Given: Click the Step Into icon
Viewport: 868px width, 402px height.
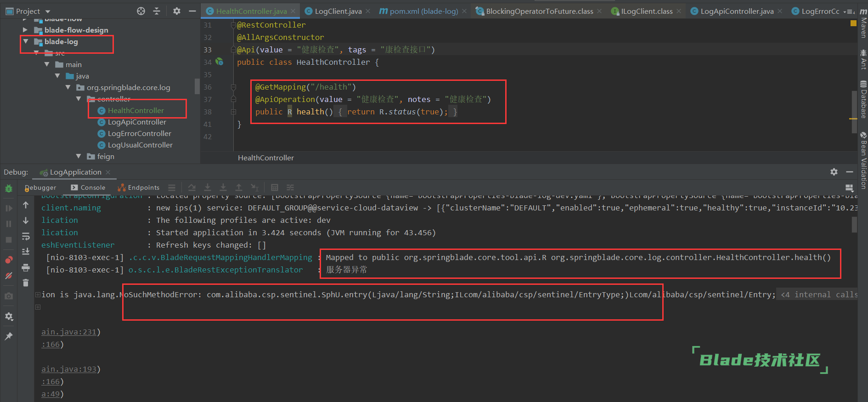Looking at the screenshot, I should point(208,187).
